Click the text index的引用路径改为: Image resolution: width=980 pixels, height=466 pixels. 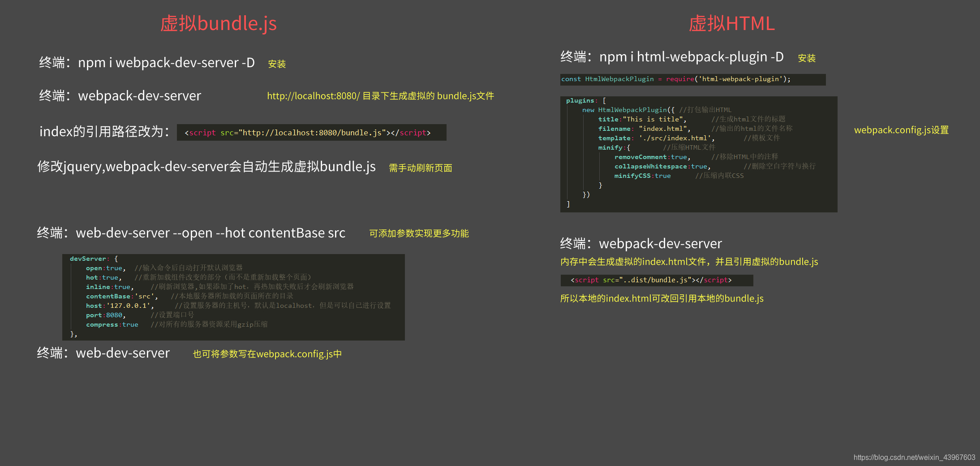pos(105,131)
